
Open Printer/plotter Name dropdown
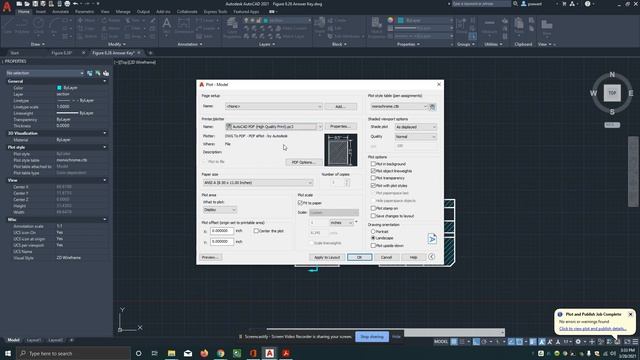coord(273,127)
